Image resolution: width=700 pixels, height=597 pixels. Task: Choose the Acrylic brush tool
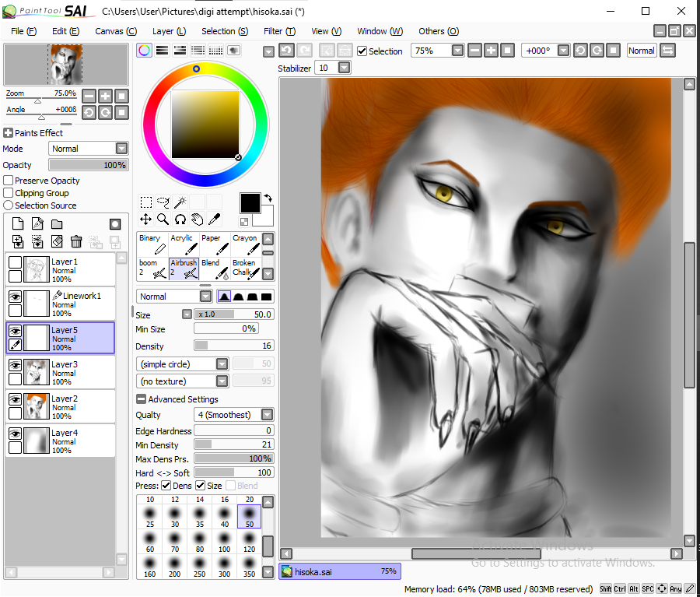(x=184, y=244)
